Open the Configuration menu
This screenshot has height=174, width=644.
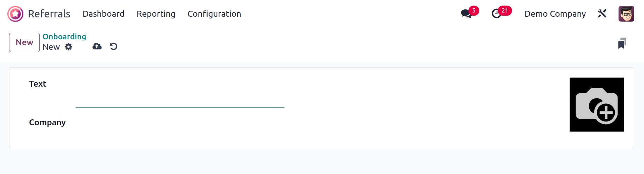pos(214,14)
